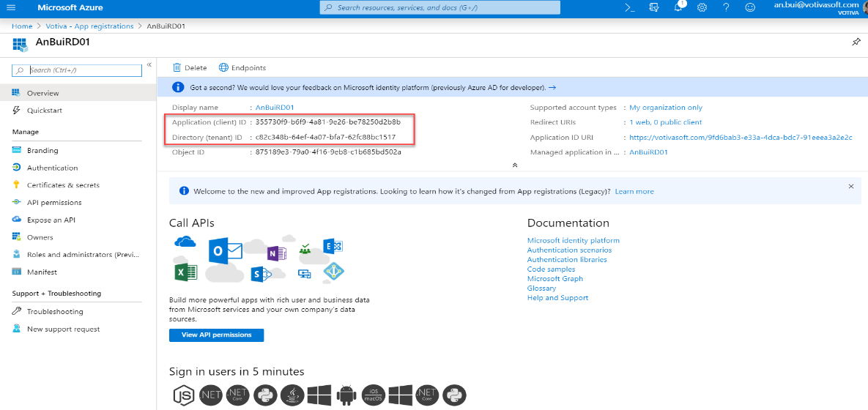Screen dimensions: 868x410
Task: Click the API permissions sidebar icon
Action: (17, 203)
